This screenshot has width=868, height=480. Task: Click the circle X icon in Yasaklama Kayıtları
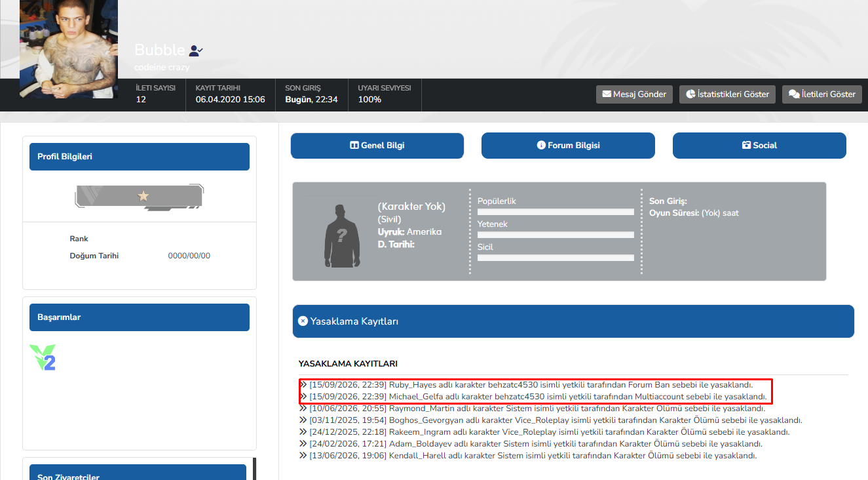[303, 321]
